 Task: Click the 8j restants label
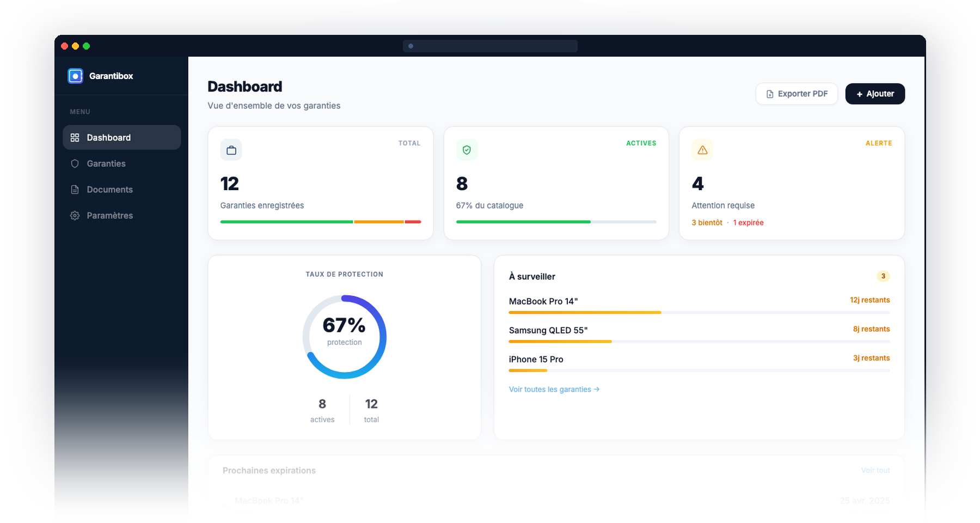click(x=872, y=329)
